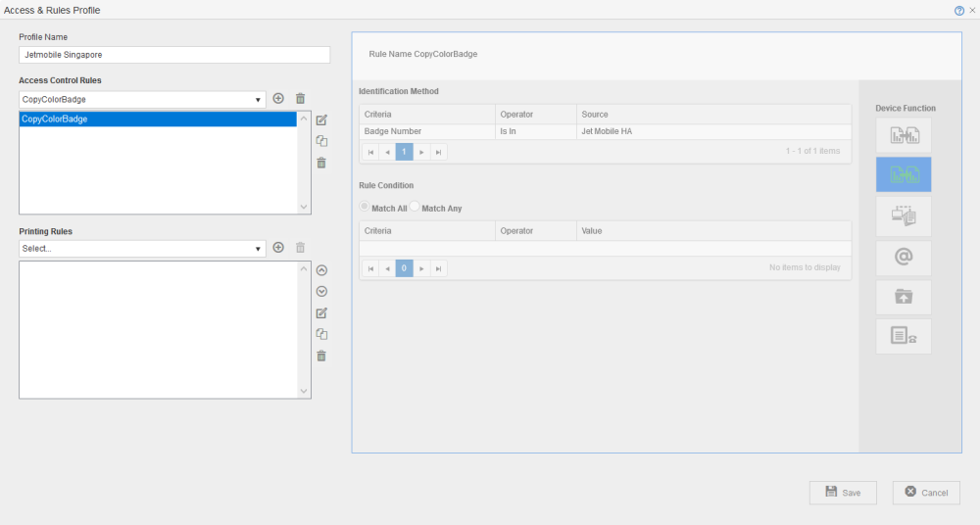
Task: Duplicate the CopyColorBadge access control rule
Action: pyautogui.click(x=321, y=141)
